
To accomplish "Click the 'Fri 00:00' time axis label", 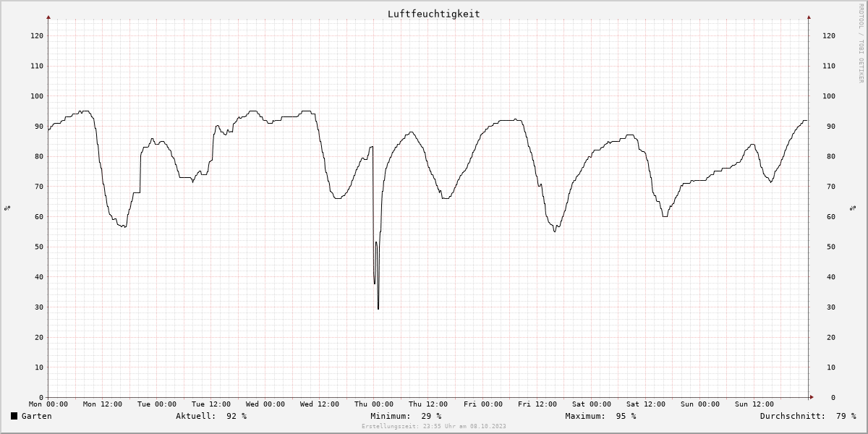I will [483, 404].
